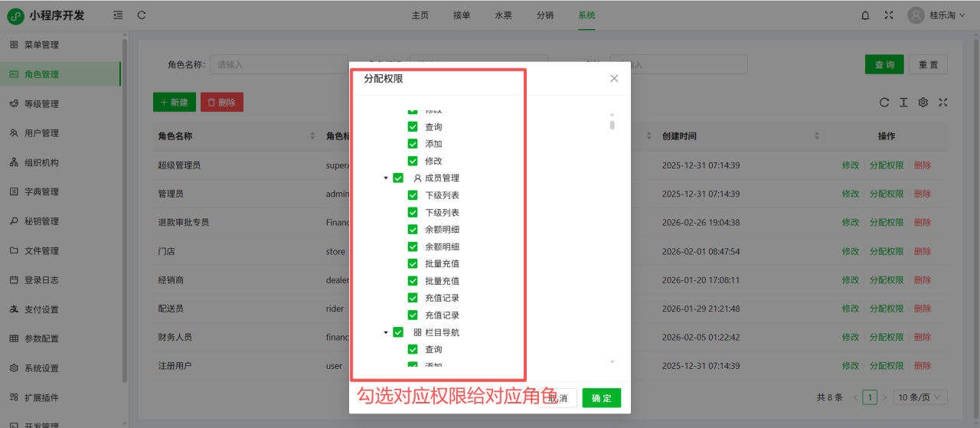980x428 pixels.
Task: Open 用户管理 in the sidebar menu
Action: [x=41, y=133]
